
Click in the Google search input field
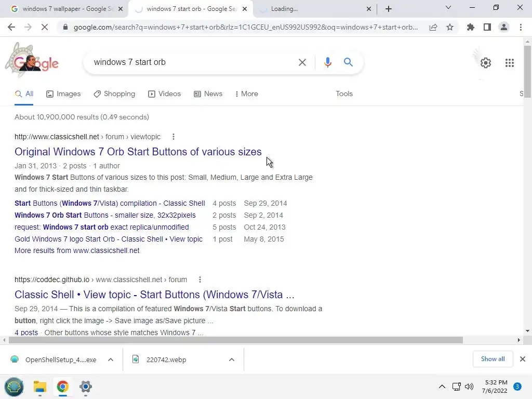point(193,62)
